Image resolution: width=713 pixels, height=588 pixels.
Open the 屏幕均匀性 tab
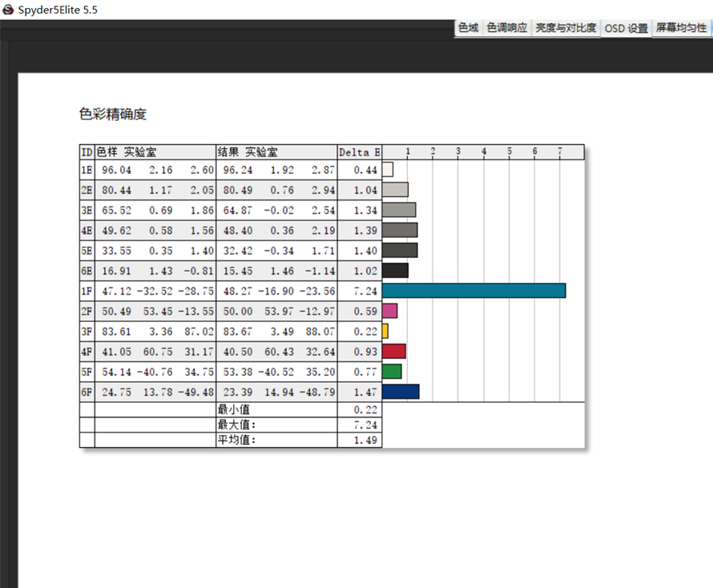pyautogui.click(x=681, y=28)
